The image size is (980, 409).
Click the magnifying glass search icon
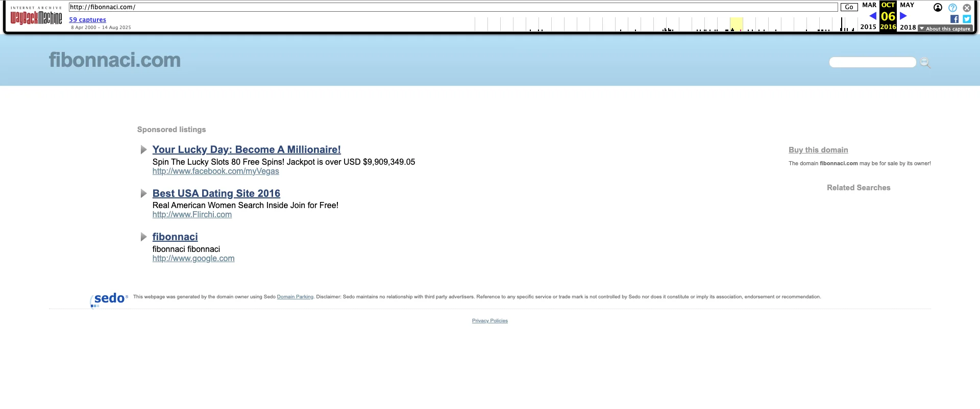[x=925, y=63]
